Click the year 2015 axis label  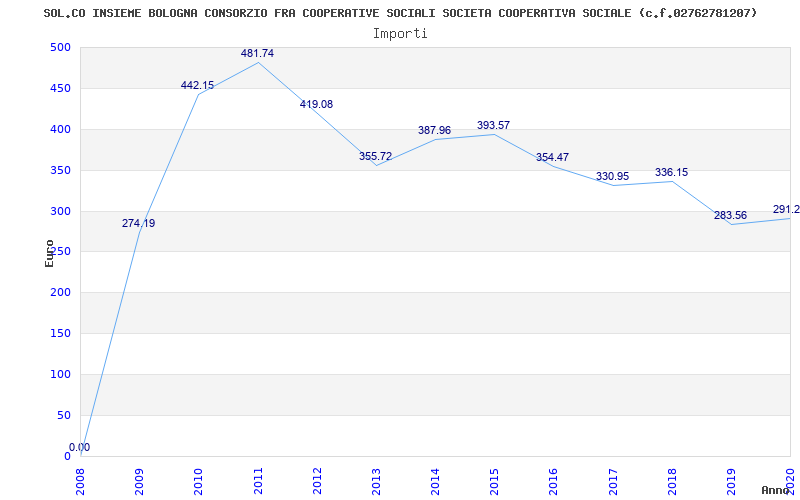pos(494,481)
